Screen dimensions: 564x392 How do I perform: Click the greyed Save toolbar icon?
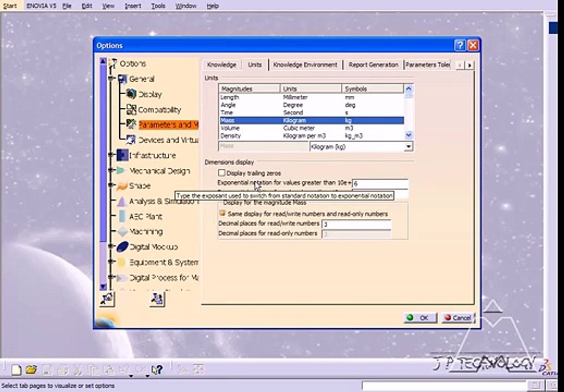tap(47, 370)
